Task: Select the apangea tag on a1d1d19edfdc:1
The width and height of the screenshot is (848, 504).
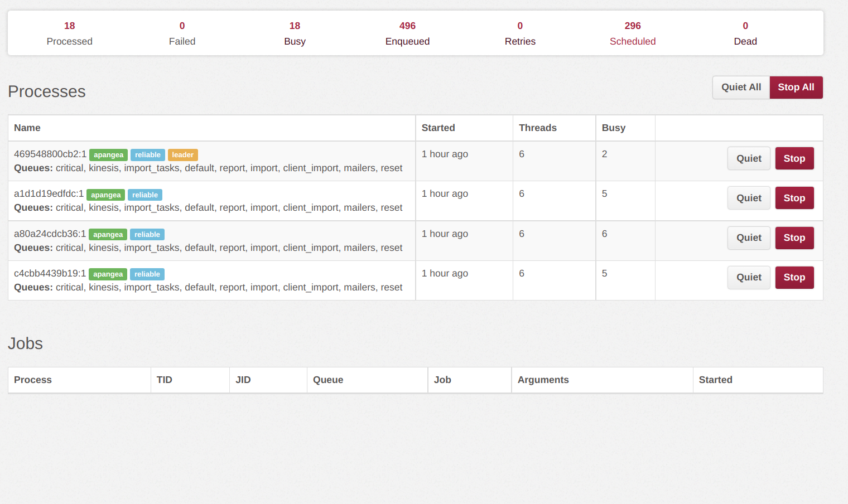Action: [x=106, y=195]
